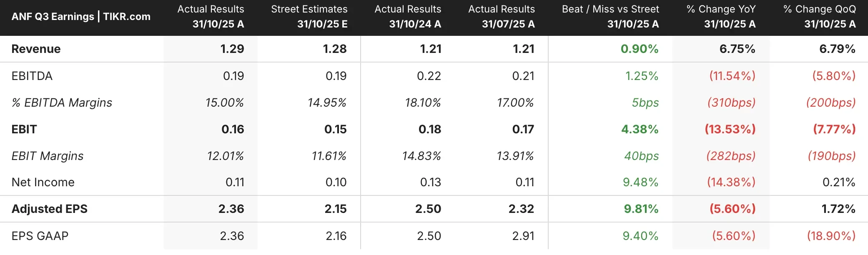This screenshot has height=255, width=868.
Task: Select the Adjusted EPS row label
Action: point(50,209)
